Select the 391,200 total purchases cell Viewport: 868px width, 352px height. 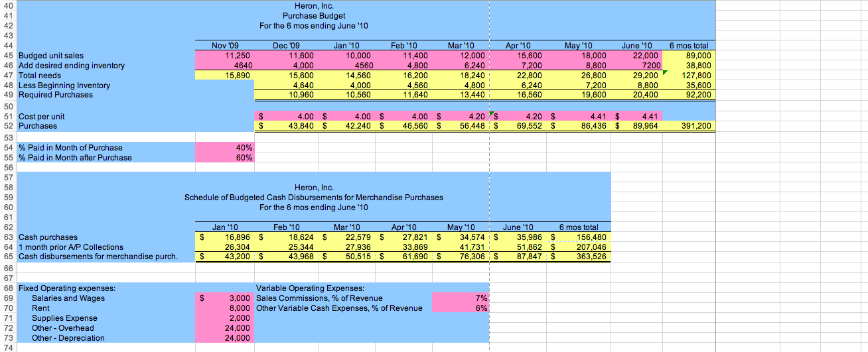689,125
